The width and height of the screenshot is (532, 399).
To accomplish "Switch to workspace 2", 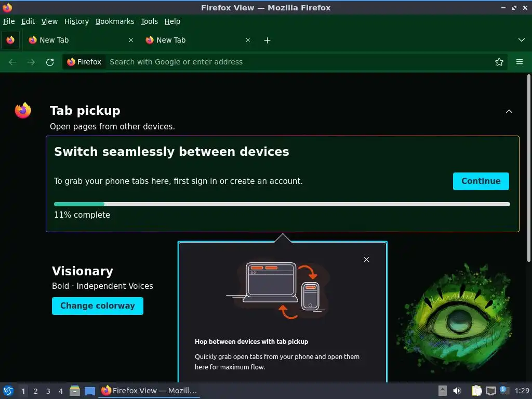I will [x=36, y=391].
